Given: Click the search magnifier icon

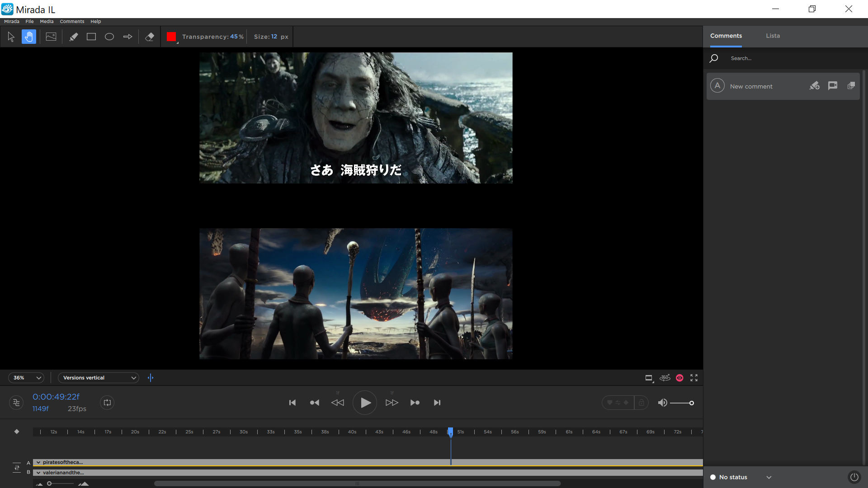Looking at the screenshot, I should pos(714,58).
